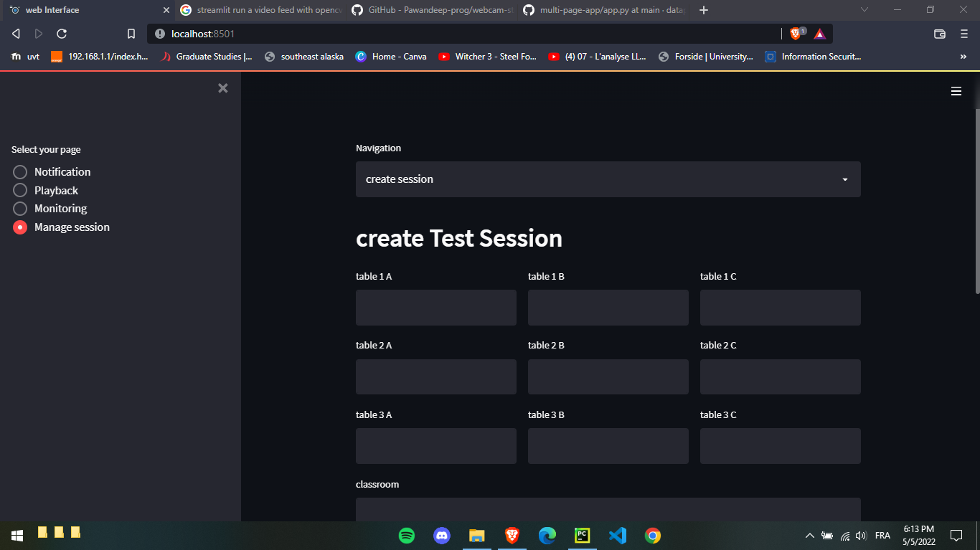
Task: Open Google Chrome from the taskbar
Action: tap(653, 535)
